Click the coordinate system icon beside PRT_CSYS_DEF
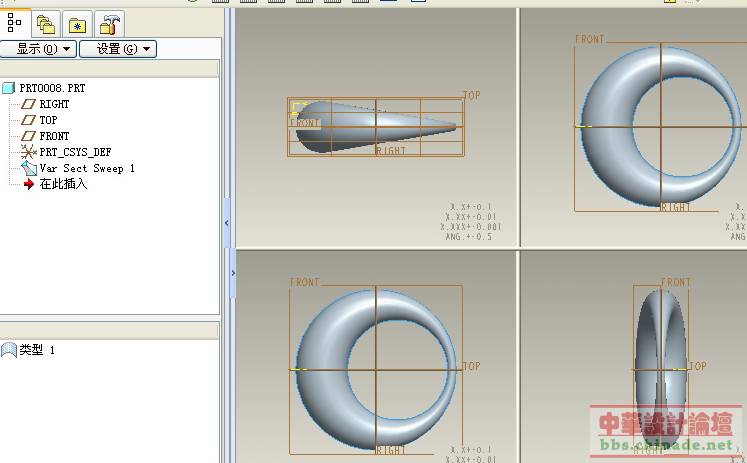Viewport: 747px width, 463px height. (x=29, y=152)
